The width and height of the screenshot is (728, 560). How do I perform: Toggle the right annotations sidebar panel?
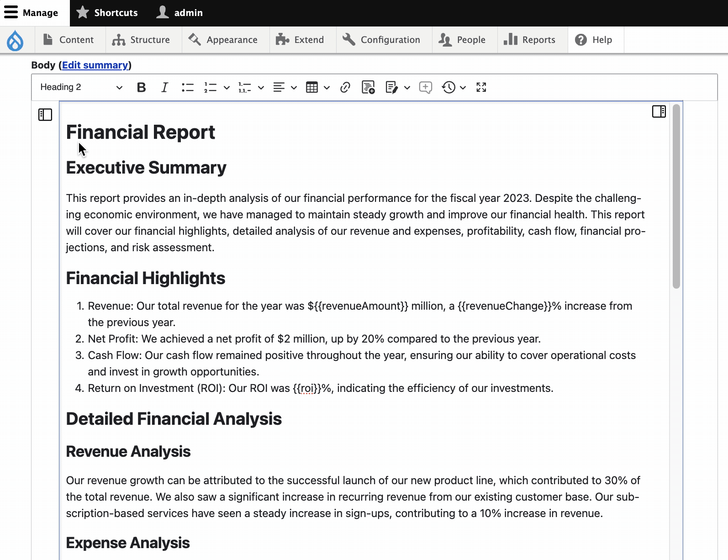659,111
